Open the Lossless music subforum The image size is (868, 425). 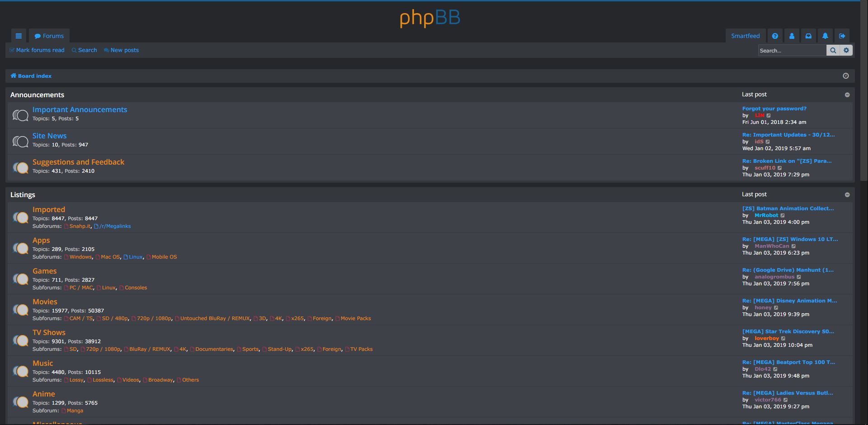click(x=100, y=380)
